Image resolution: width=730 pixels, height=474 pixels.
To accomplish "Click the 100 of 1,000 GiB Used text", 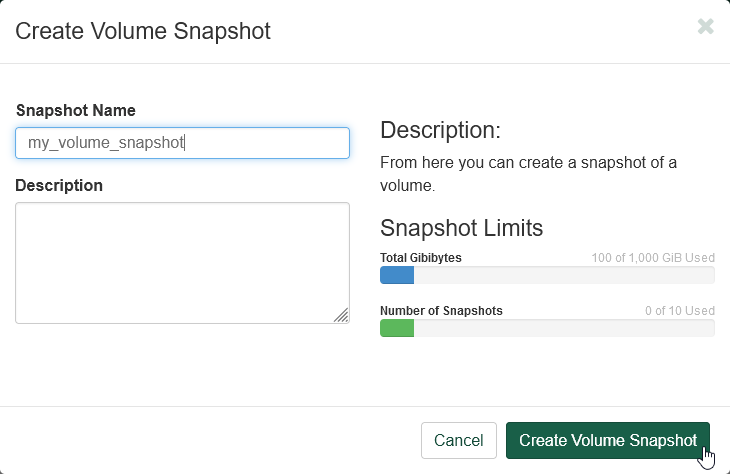I will pos(653,258).
